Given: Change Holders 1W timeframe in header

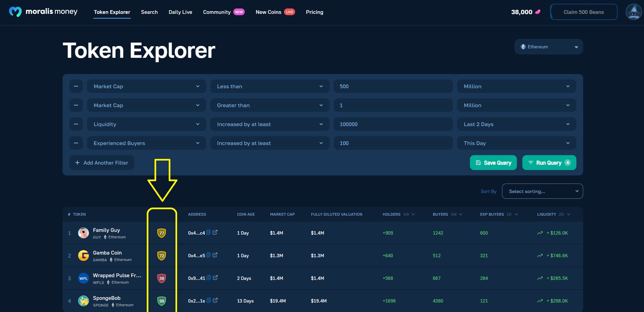Looking at the screenshot, I should (409, 214).
